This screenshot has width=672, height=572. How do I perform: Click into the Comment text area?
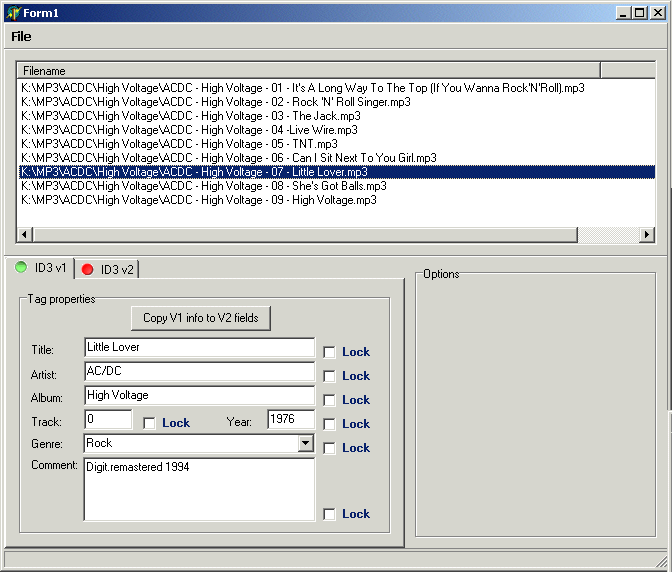point(199,489)
